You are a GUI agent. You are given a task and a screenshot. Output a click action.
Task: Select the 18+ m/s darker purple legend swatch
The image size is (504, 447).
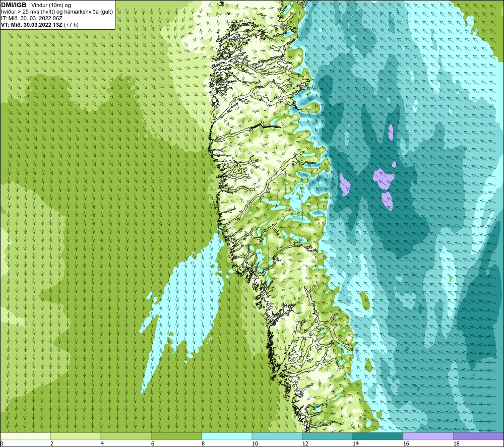pyautogui.click(x=478, y=436)
